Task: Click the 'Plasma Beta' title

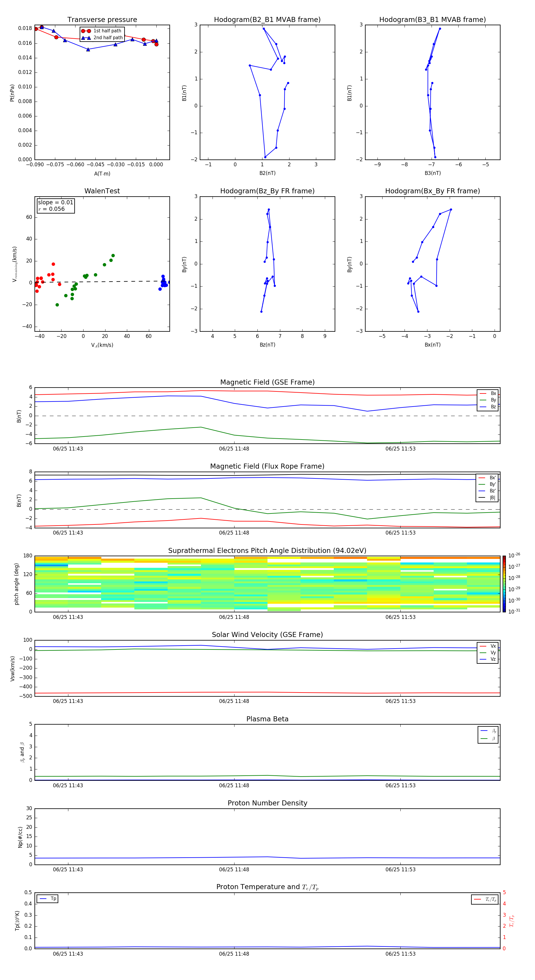Action: 267,719
